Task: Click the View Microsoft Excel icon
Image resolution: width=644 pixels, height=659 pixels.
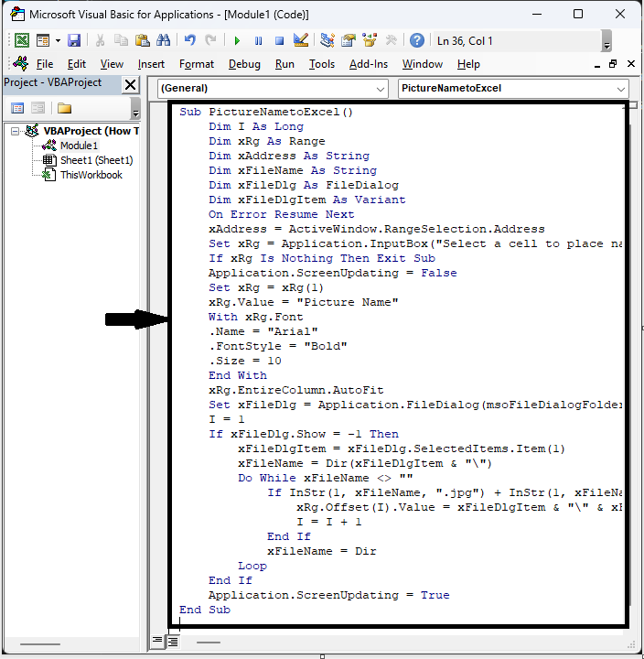Action: pos(20,40)
